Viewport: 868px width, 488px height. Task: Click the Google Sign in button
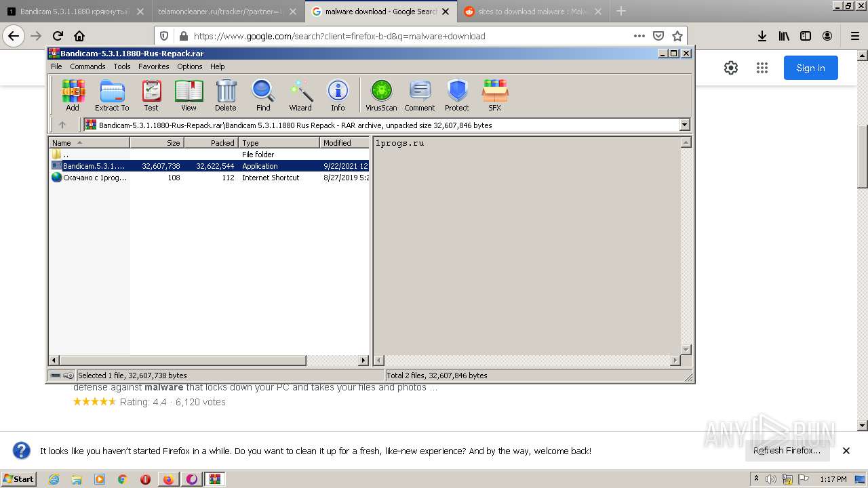click(x=810, y=68)
